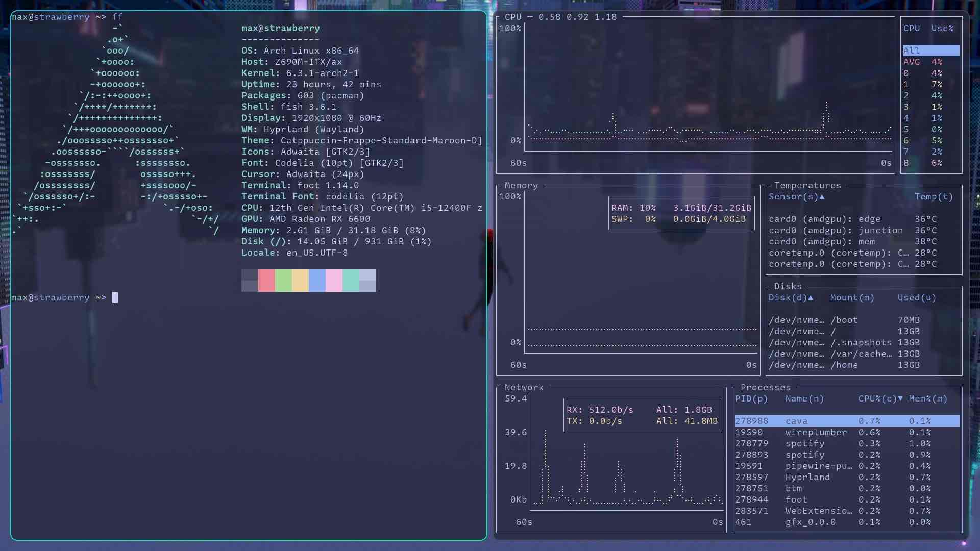Click the yellow color block in fastfetch
This screenshot has width=980, height=551.
300,281
